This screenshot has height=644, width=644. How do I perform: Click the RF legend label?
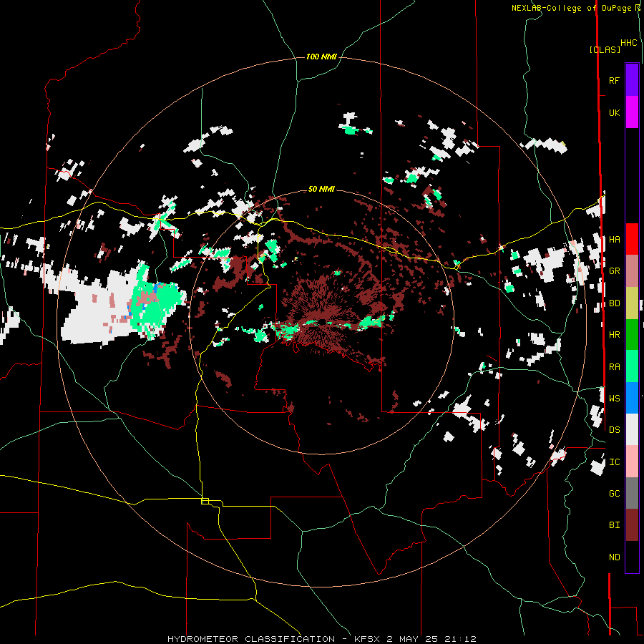pos(614,80)
